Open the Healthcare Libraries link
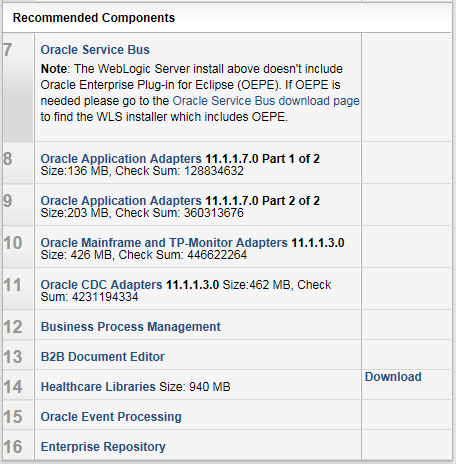The image size is (456, 464). [98, 387]
